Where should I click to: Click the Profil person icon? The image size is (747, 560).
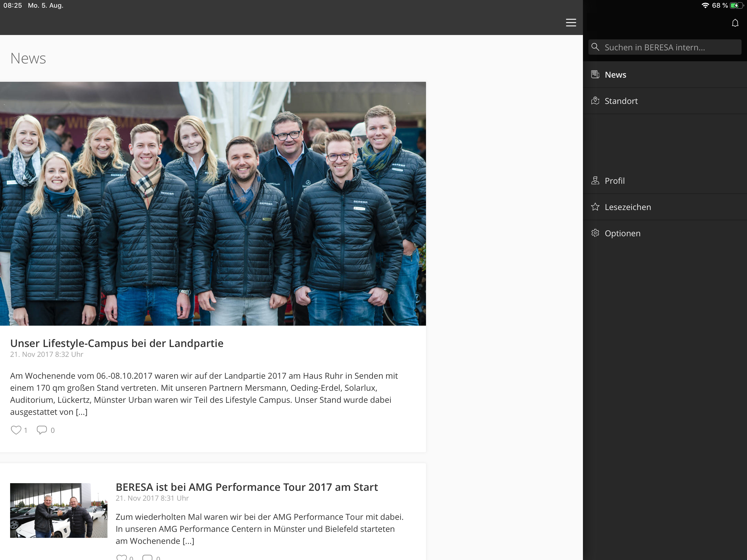point(595,181)
